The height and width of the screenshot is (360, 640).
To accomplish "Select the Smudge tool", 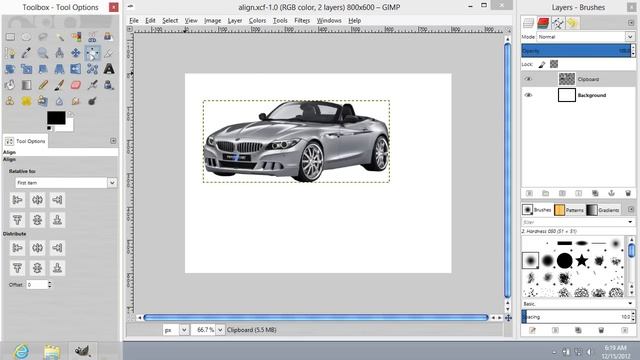I will (x=76, y=101).
